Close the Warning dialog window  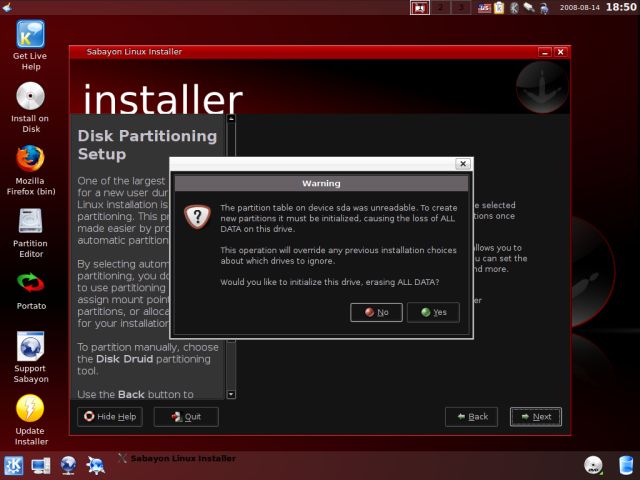click(x=463, y=164)
